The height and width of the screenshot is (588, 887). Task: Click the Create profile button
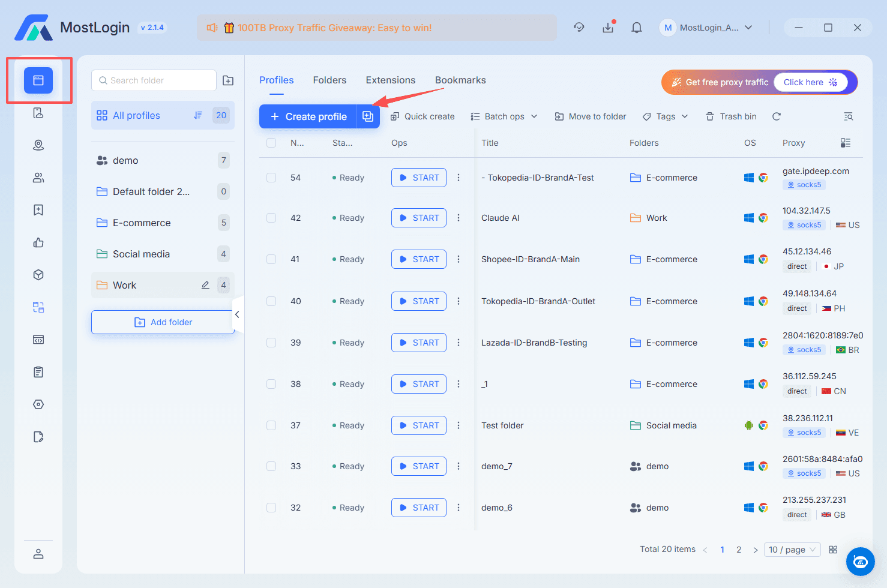click(308, 116)
